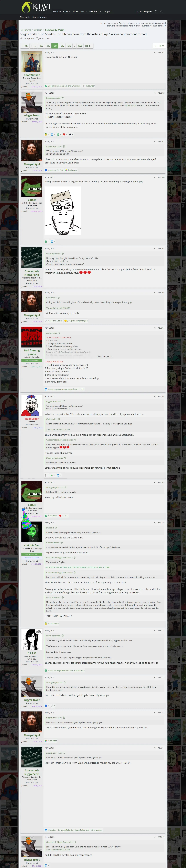Go to Criticism breadcrumb link
Image resolution: width=186 pixels, height=868 pixels.
click(38, 30)
